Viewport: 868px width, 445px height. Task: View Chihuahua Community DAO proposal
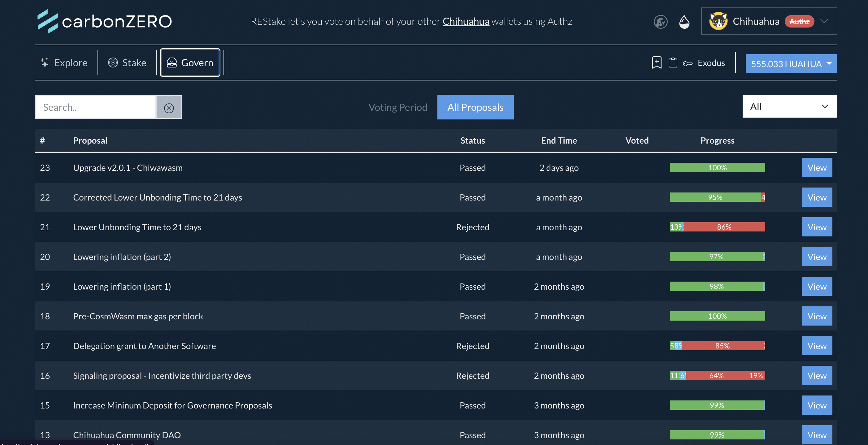pyautogui.click(x=817, y=435)
